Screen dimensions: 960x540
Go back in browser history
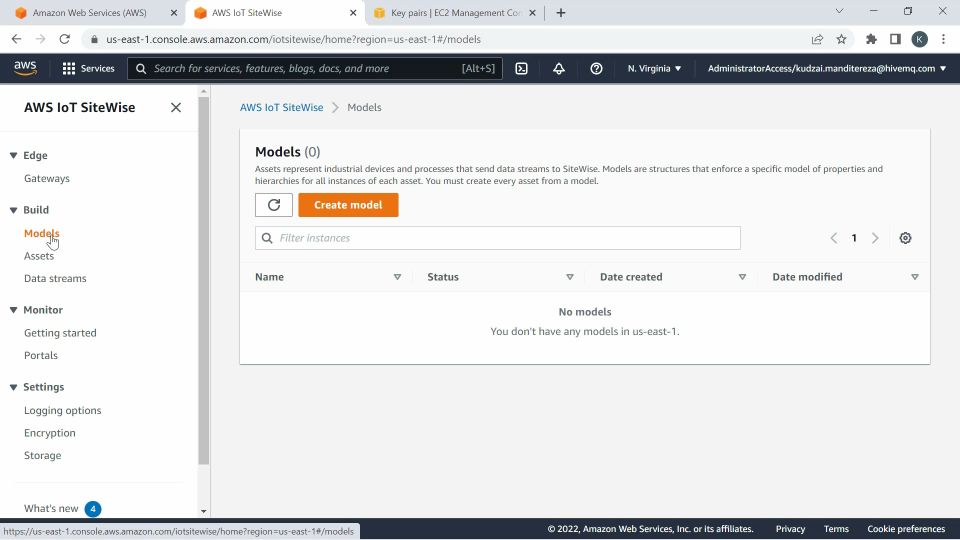click(x=17, y=39)
